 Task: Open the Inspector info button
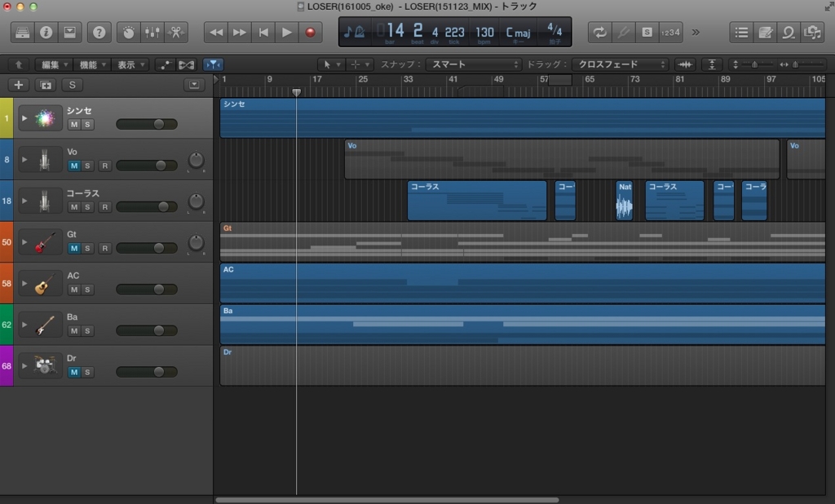coord(46,33)
